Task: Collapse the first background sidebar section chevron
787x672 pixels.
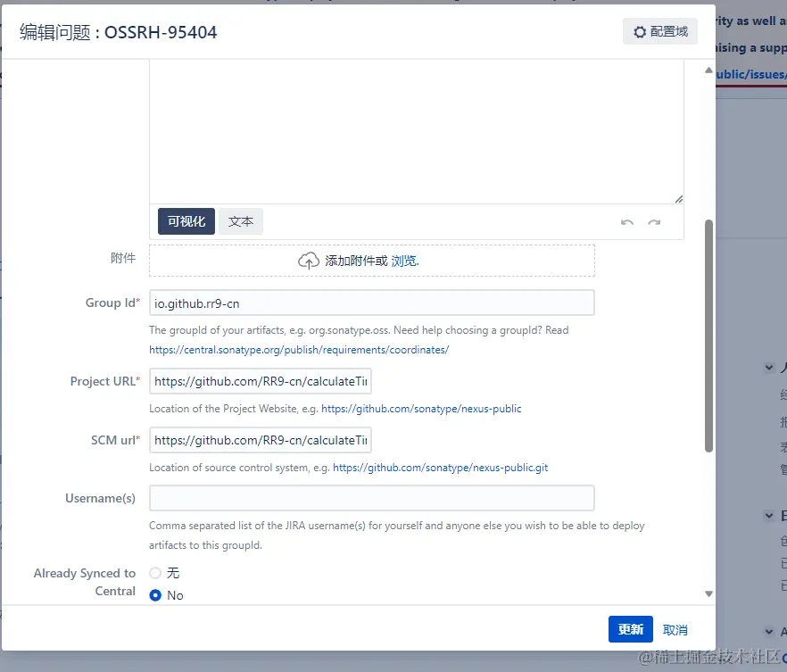Action: 769,368
